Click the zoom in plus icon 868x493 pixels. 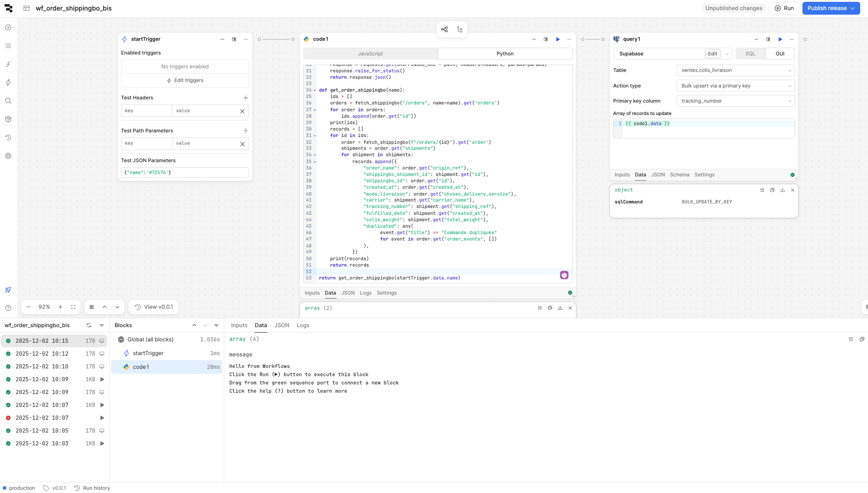click(x=61, y=307)
